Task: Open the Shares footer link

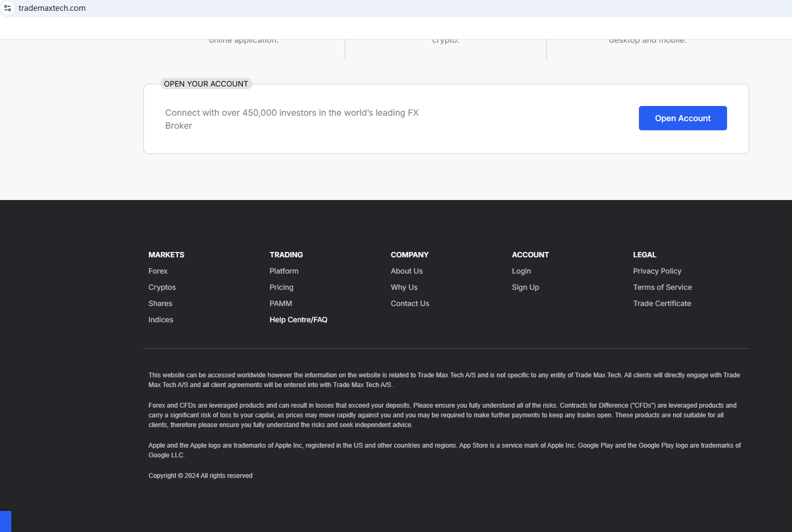Action: coord(160,303)
